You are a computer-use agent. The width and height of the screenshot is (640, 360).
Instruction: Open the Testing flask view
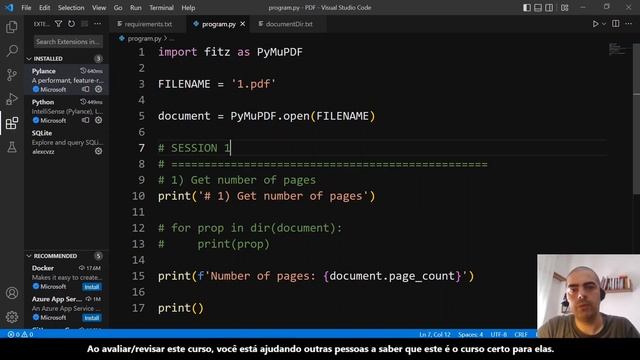click(12, 147)
